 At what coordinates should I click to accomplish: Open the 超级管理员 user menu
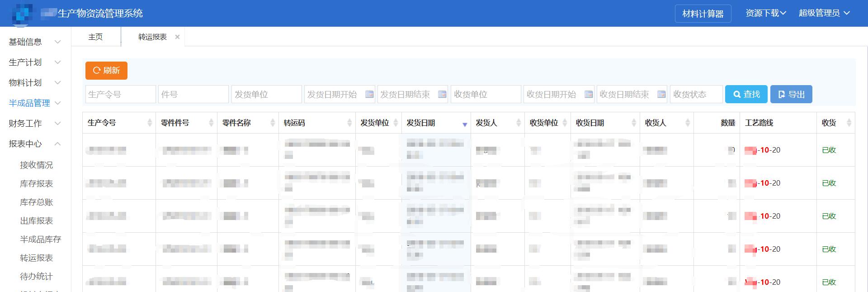point(824,13)
